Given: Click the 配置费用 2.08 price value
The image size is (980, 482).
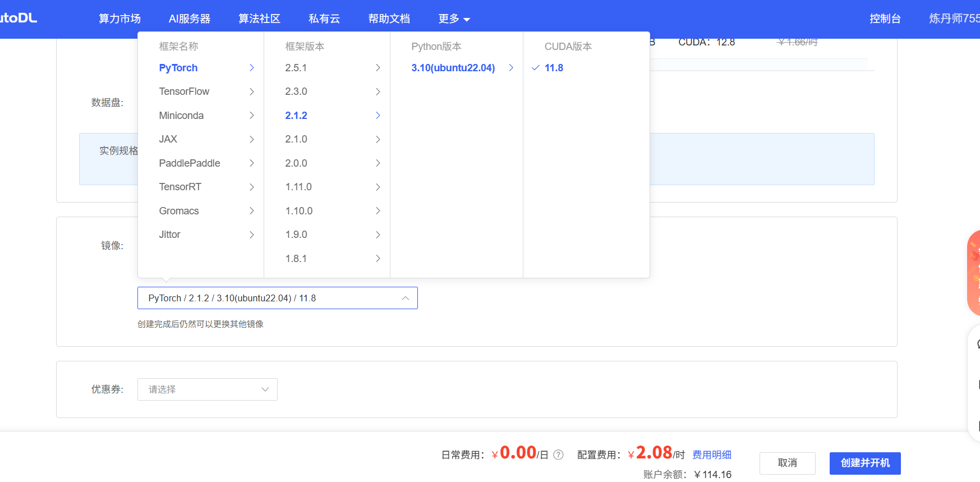Looking at the screenshot, I should pyautogui.click(x=654, y=452).
